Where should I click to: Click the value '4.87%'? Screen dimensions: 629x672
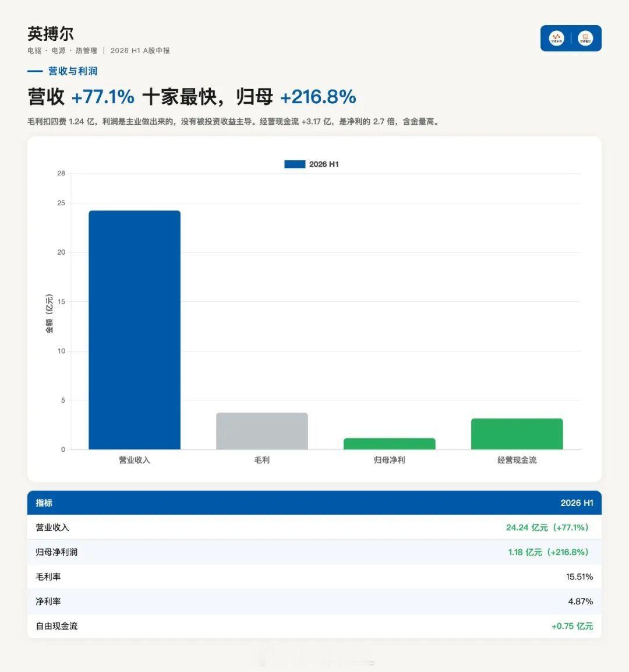[x=581, y=601]
